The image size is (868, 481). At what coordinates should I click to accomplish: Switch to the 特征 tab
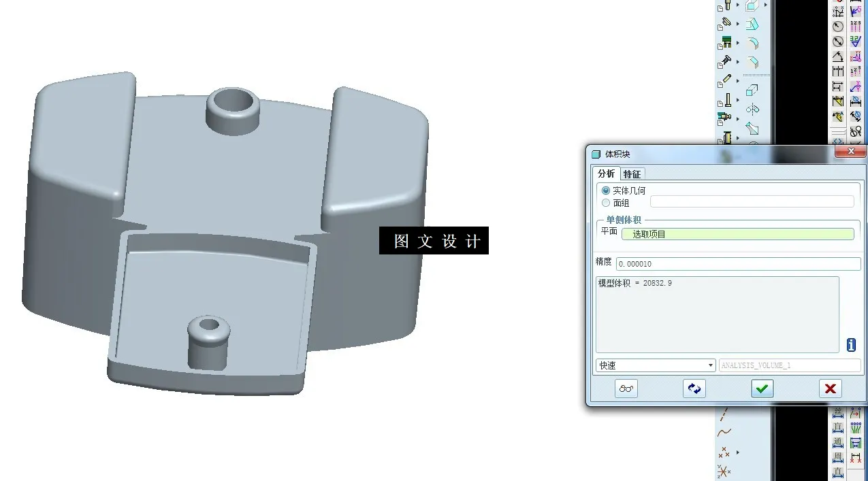click(x=632, y=174)
